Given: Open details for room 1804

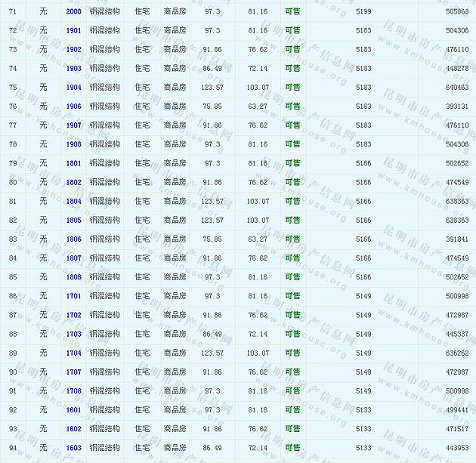Looking at the screenshot, I should 73,202.
